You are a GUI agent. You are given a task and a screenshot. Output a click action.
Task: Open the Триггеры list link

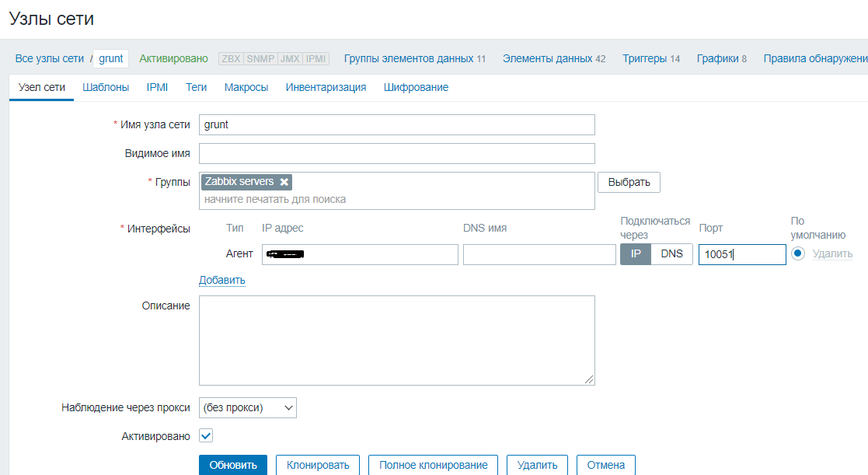pyautogui.click(x=647, y=58)
